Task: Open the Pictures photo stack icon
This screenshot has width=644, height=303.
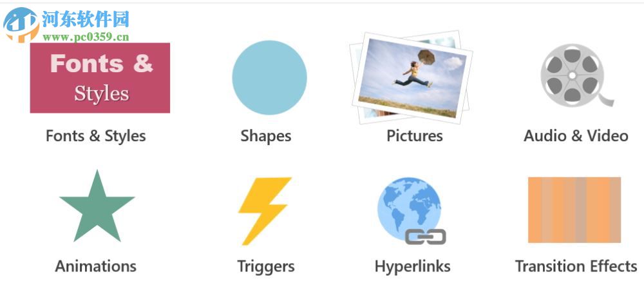Action: [411, 77]
